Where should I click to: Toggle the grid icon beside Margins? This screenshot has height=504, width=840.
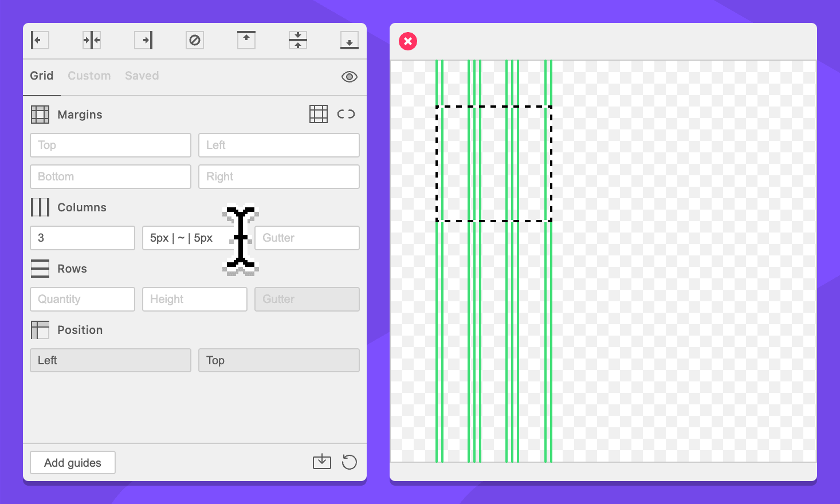[319, 114]
